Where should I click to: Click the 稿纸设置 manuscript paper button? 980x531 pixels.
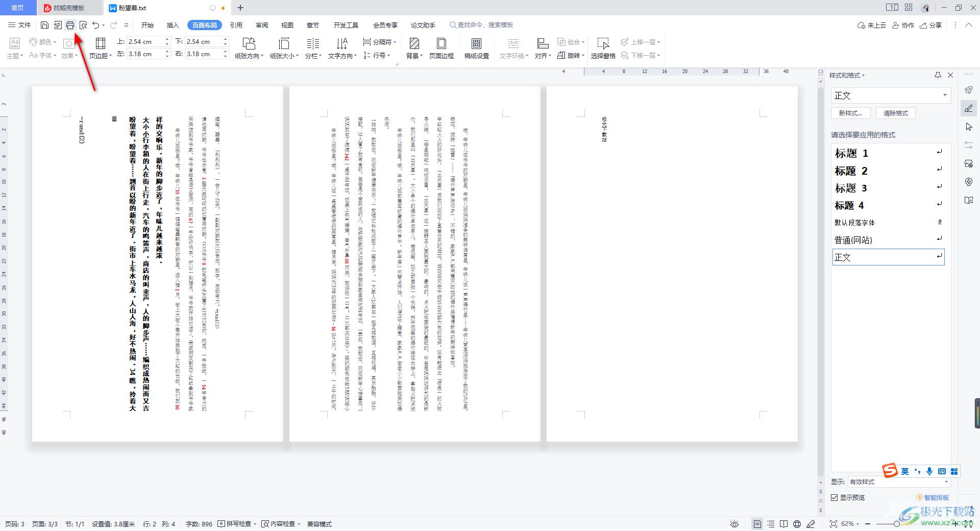click(477, 49)
